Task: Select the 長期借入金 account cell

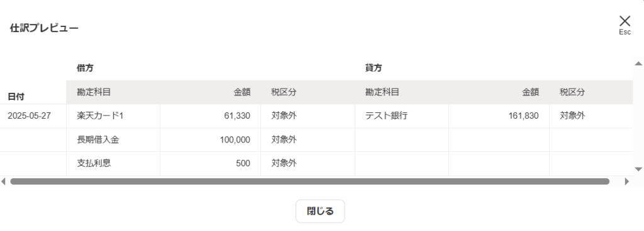Action: pos(113,139)
